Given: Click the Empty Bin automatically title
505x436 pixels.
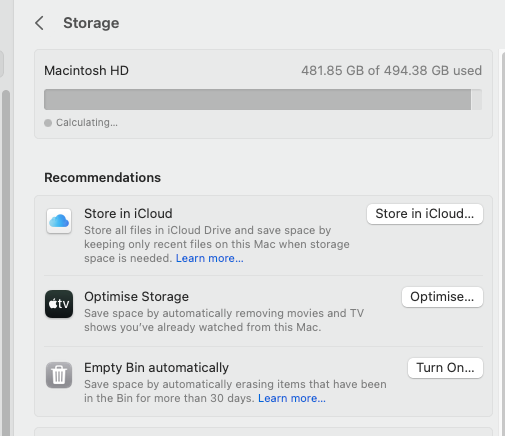Looking at the screenshot, I should (x=156, y=368).
